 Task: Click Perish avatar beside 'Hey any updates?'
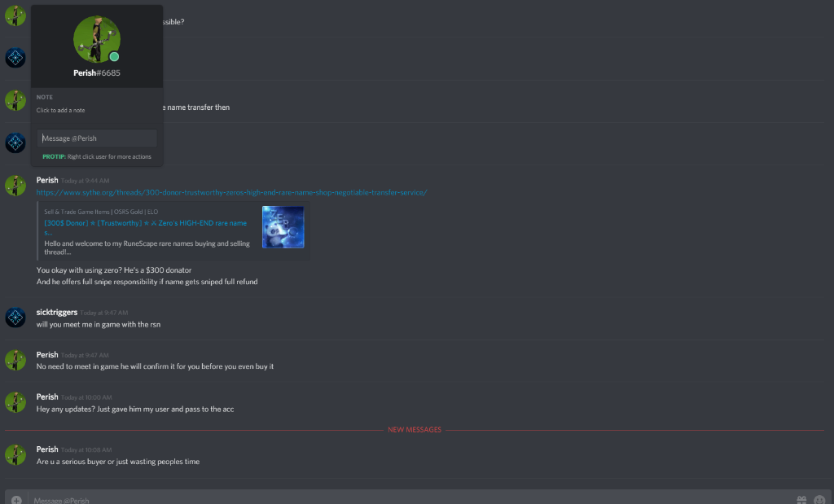pyautogui.click(x=15, y=402)
